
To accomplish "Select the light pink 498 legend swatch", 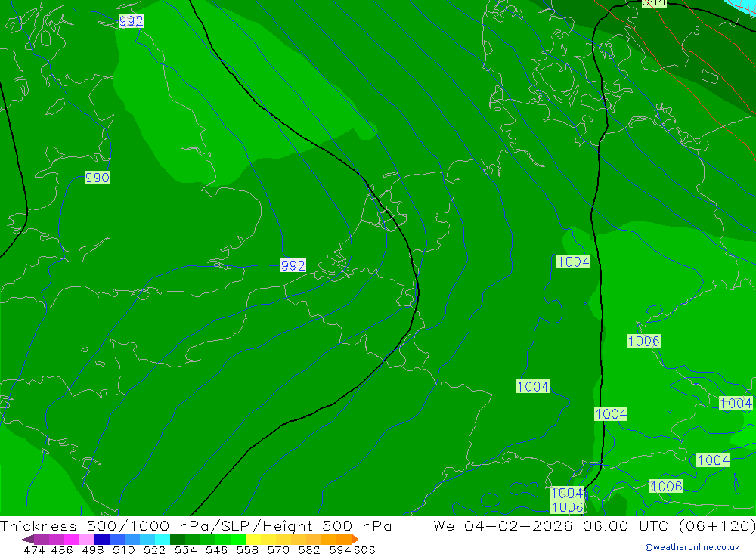I will [x=87, y=539].
